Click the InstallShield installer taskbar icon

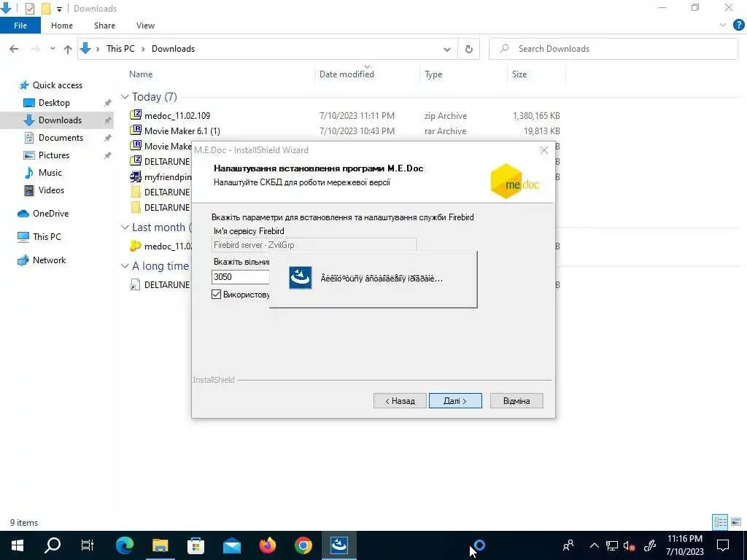338,545
